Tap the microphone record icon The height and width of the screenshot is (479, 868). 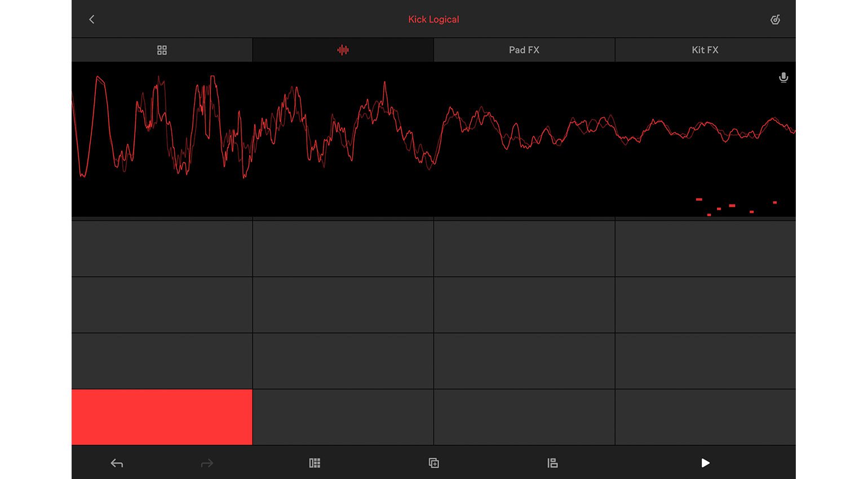point(783,78)
